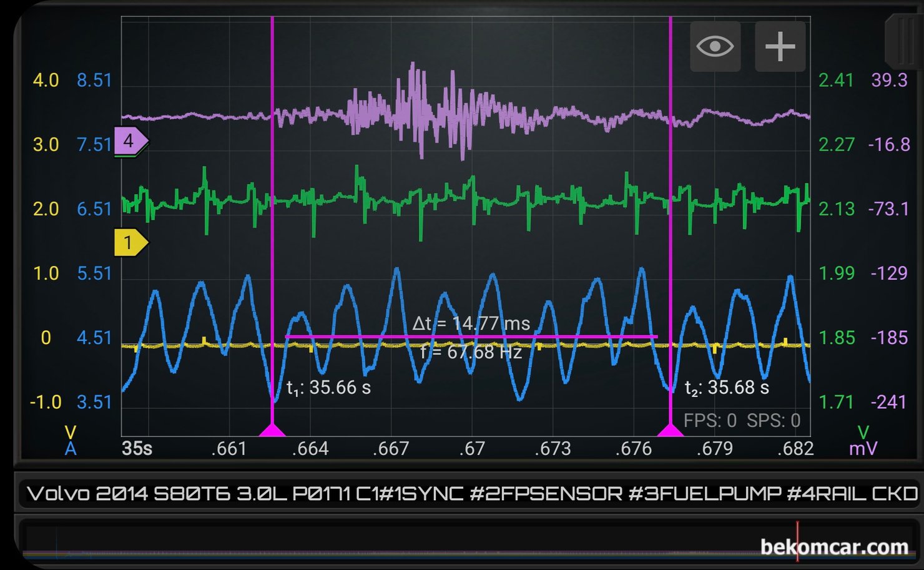The width and height of the screenshot is (924, 570).
Task: Click the green V unit label on right
Action: point(863,432)
